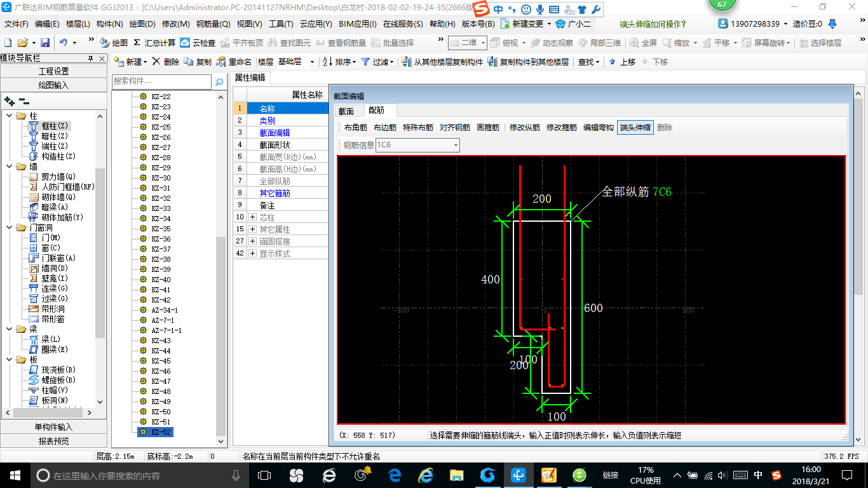The height and width of the screenshot is (488, 868).
Task: Click the Save disk icon
Action: point(45,43)
